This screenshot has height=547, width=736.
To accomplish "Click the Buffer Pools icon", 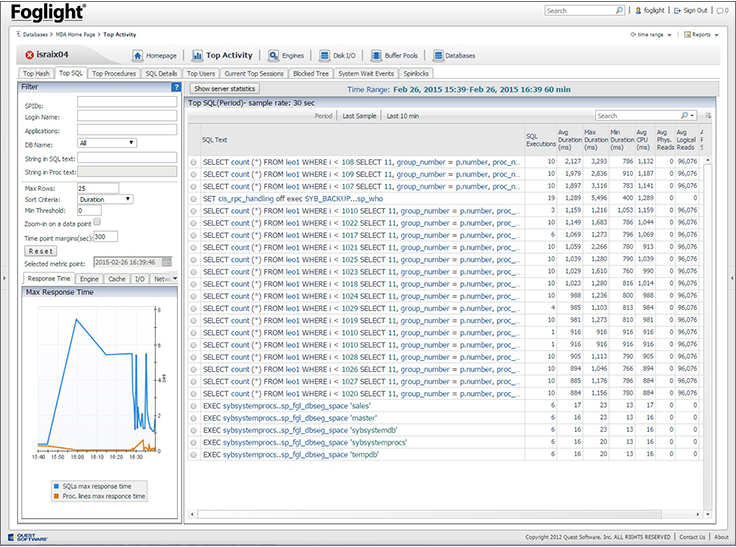I will [376, 55].
